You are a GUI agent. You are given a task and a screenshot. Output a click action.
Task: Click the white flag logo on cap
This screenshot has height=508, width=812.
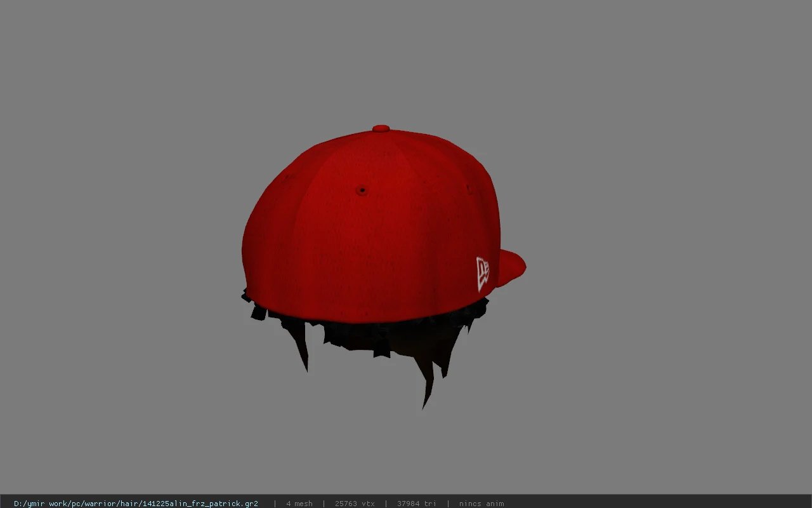[x=483, y=274]
